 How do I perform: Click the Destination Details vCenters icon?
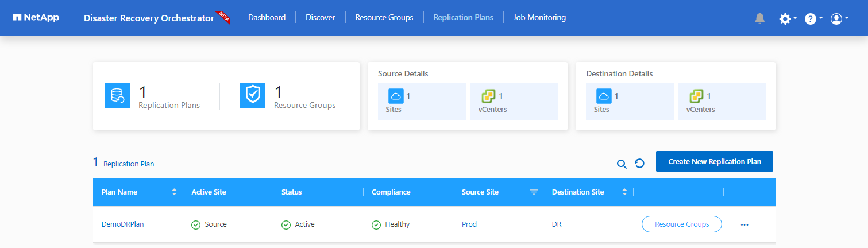697,96
